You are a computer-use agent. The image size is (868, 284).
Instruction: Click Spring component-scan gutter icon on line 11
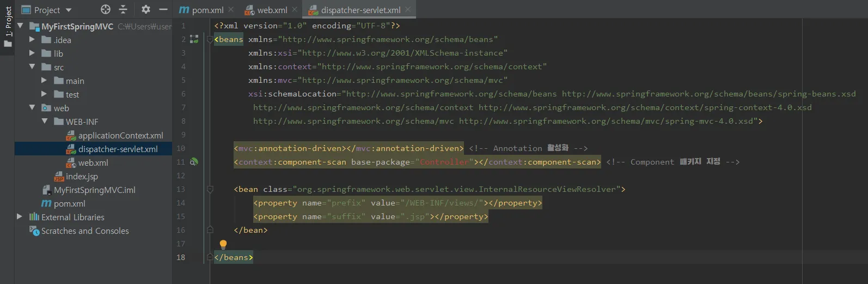[194, 162]
